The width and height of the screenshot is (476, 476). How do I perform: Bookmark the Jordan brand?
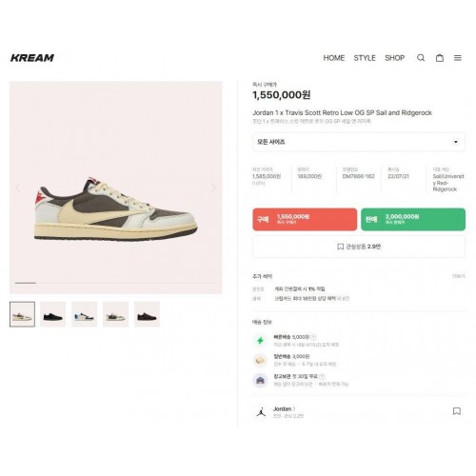pyautogui.click(x=457, y=411)
